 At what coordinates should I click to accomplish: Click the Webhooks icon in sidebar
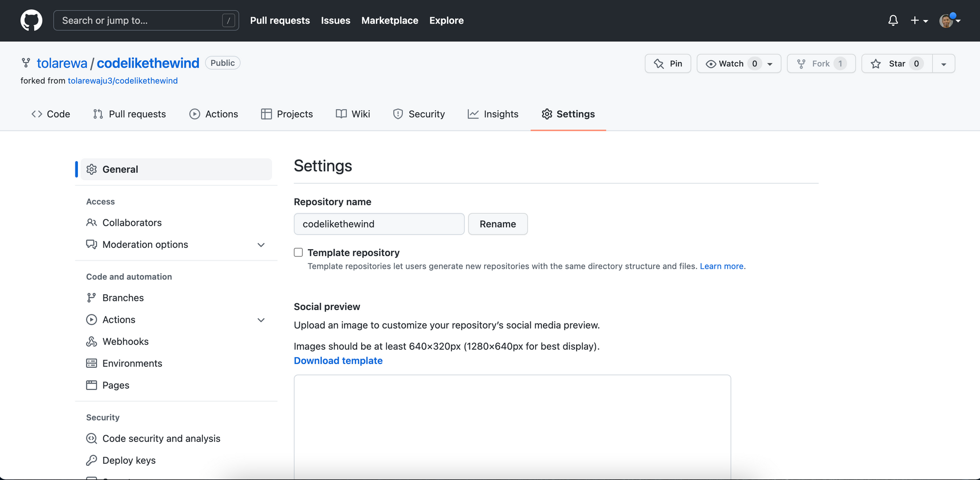[x=92, y=341]
